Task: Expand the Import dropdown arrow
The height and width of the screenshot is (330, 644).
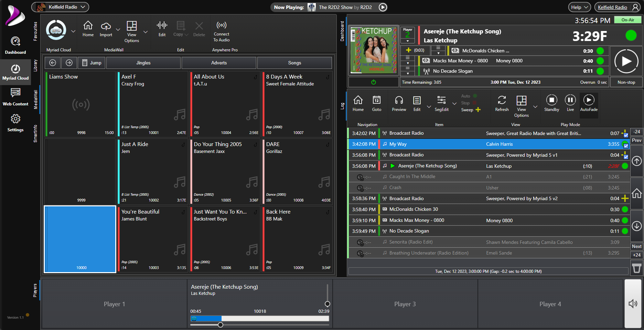Action: click(x=118, y=30)
